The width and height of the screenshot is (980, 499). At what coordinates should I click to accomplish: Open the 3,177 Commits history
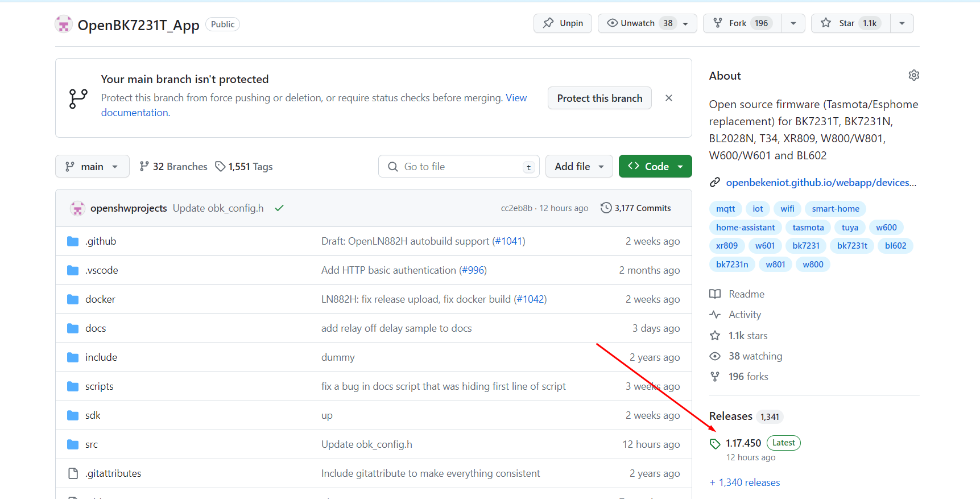(636, 208)
